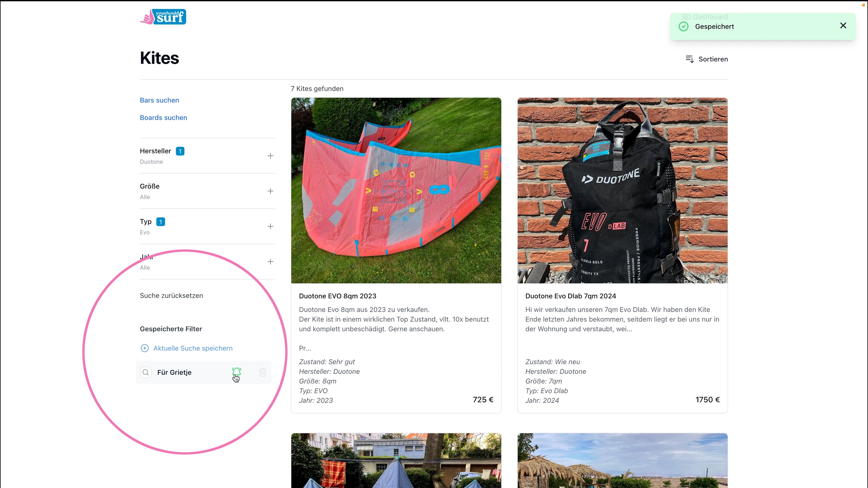This screenshot has width=868, height=488.
Task: Toggle the notification bell for Für Grietje
Action: pos(236,372)
